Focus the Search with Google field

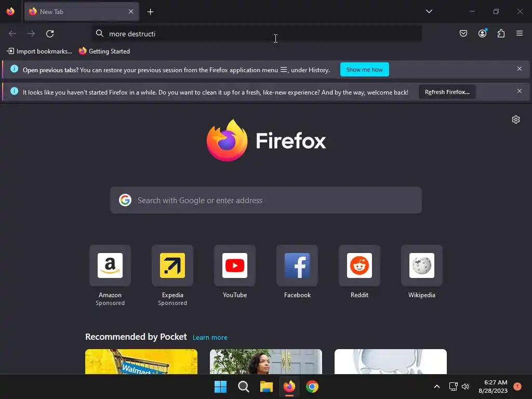pyautogui.click(x=266, y=200)
